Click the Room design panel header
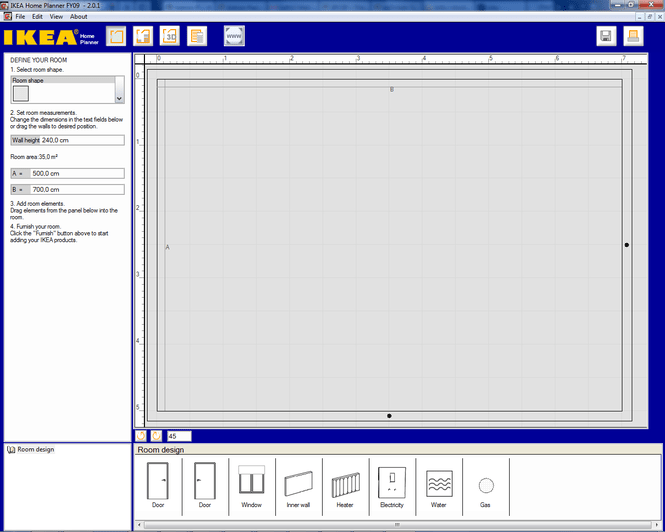The height and width of the screenshot is (532, 665). click(398, 450)
